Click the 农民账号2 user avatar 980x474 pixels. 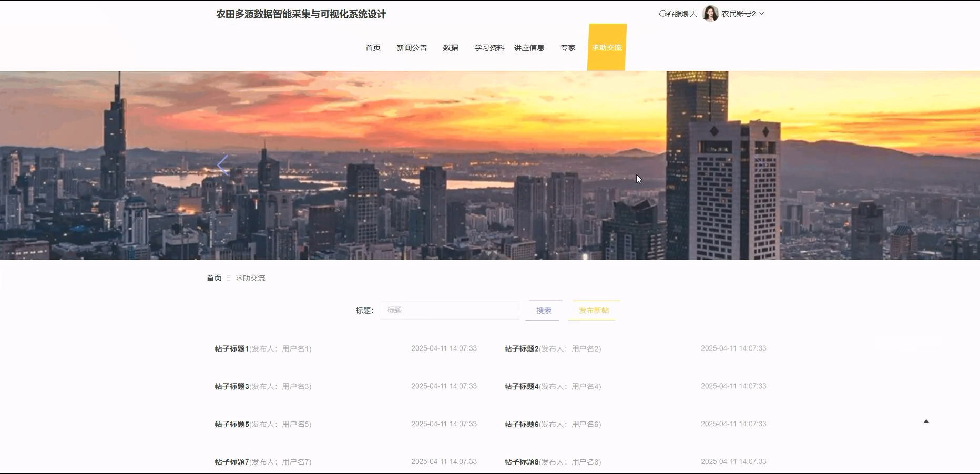click(711, 14)
